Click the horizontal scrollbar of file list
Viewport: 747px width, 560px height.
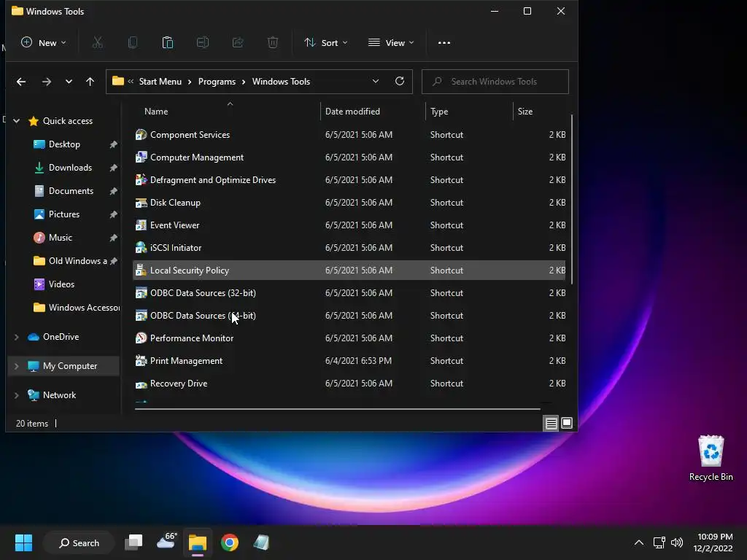pyautogui.click(x=337, y=408)
